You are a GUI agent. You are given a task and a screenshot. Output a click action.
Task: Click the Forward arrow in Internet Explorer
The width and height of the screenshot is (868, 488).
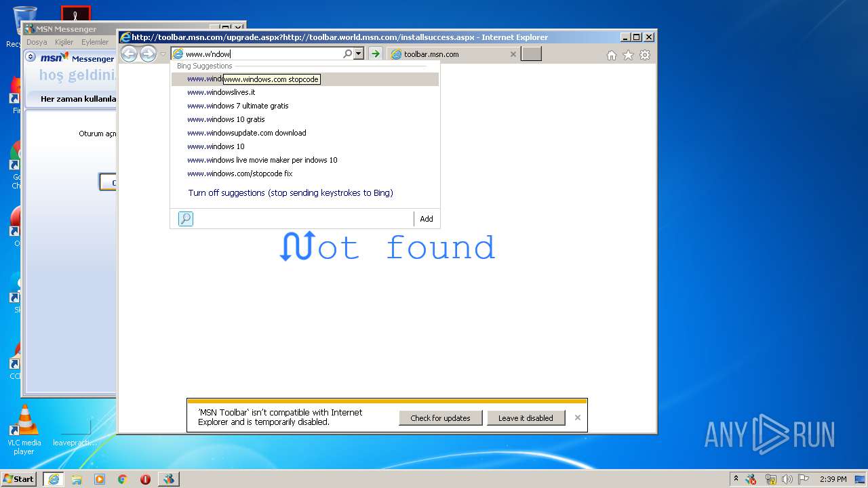[x=148, y=54]
